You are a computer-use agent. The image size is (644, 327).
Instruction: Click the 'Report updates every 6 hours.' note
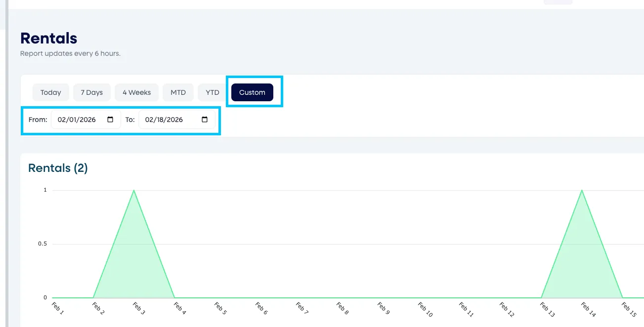click(70, 53)
